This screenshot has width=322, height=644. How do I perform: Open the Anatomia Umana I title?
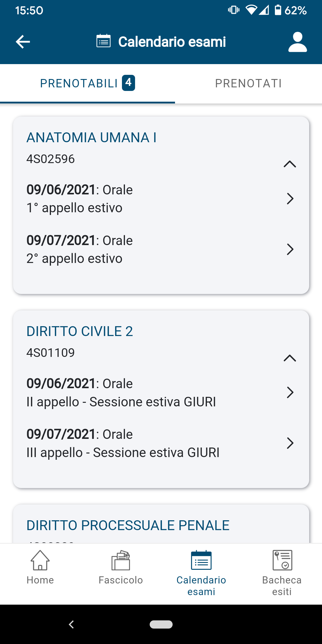tap(92, 137)
